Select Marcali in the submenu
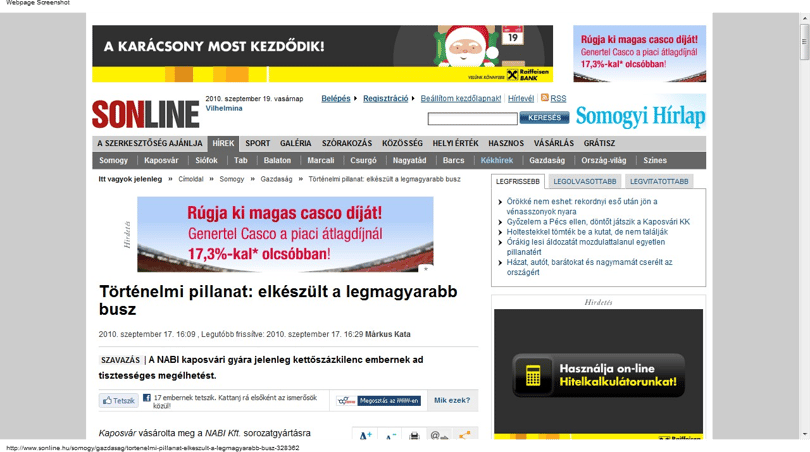This screenshot has height=452, width=810. (x=321, y=161)
